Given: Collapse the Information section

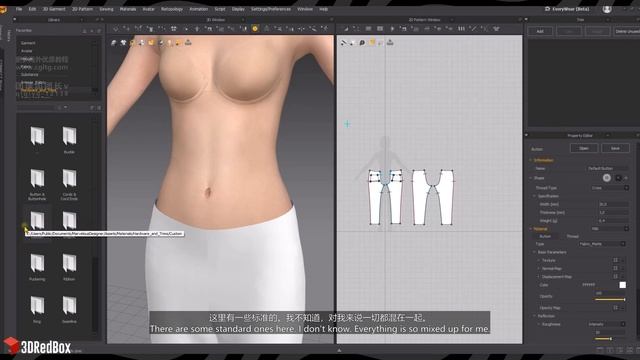Looking at the screenshot, I should click(531, 160).
